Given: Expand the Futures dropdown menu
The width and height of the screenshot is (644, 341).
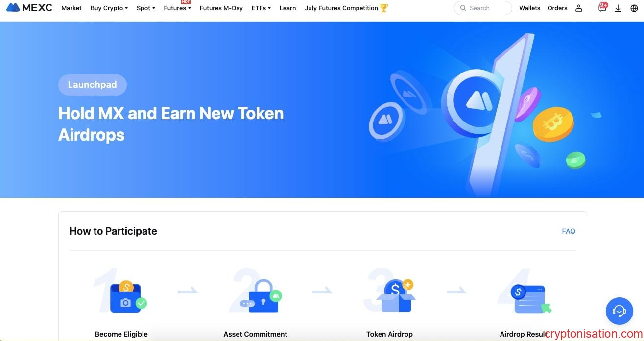Looking at the screenshot, I should pyautogui.click(x=177, y=8).
